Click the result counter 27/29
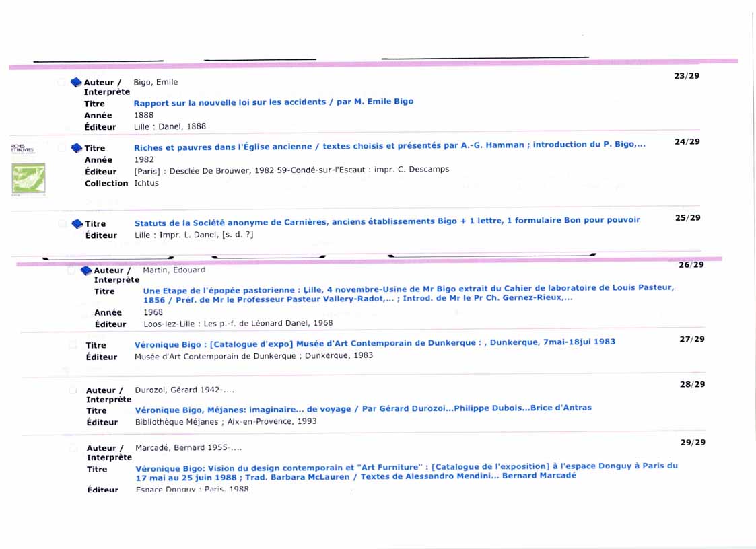This screenshot has height=549, width=756. (692, 339)
